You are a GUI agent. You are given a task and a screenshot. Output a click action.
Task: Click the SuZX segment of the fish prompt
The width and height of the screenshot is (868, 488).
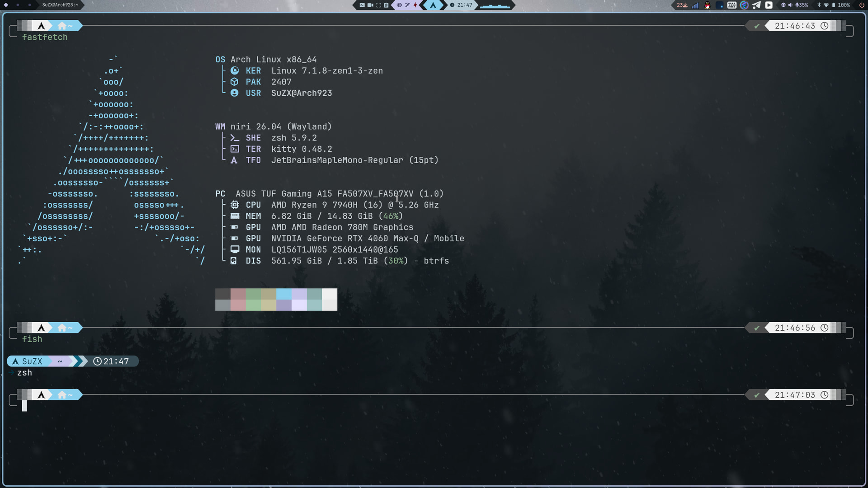coord(28,361)
